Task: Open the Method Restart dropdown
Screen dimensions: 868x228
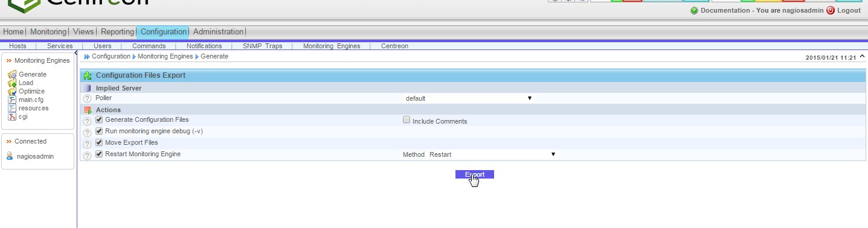Action: pyautogui.click(x=492, y=154)
